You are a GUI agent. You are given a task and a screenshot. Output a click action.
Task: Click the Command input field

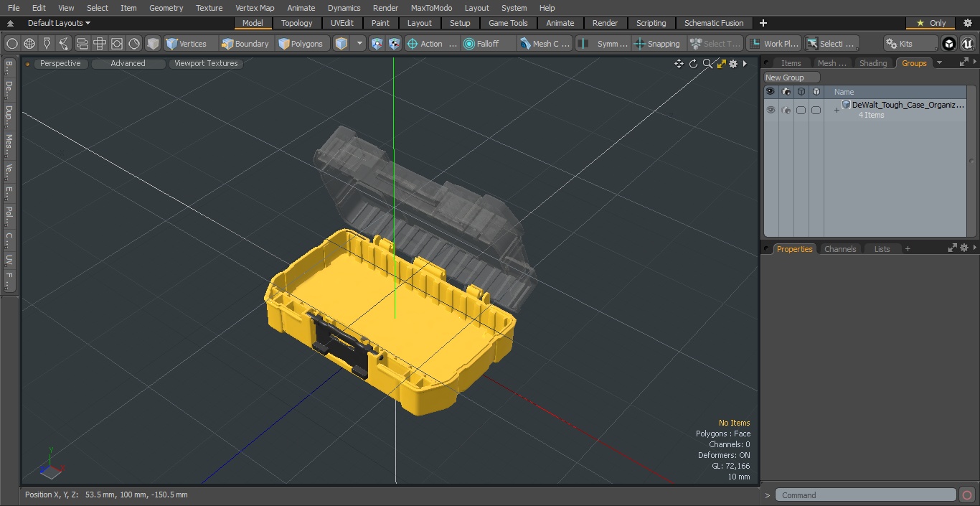coord(865,495)
